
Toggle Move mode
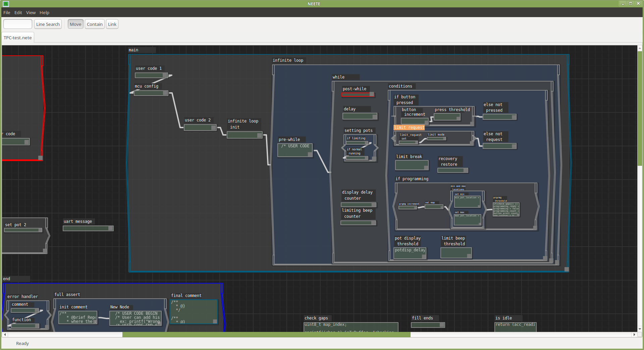click(x=75, y=24)
